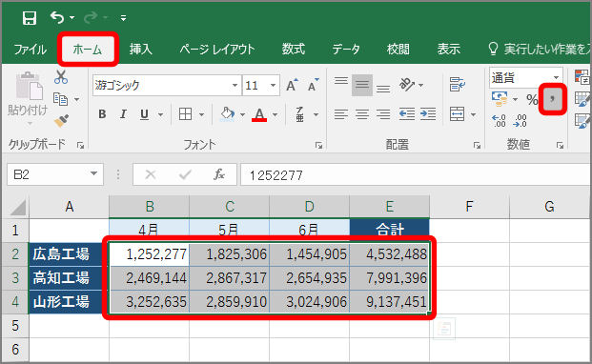Open the font color dropdown arrow
Viewport: 592px width, 364px height.
click(x=275, y=114)
